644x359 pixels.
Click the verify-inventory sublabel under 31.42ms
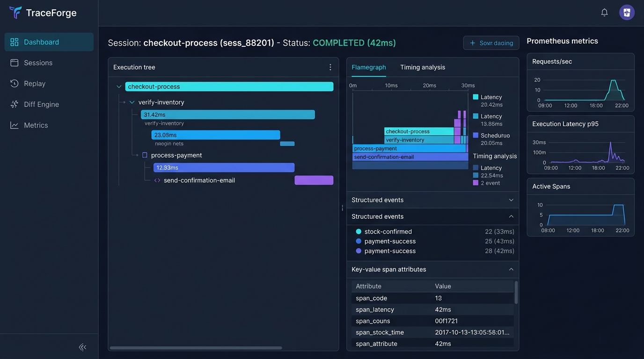(x=164, y=123)
